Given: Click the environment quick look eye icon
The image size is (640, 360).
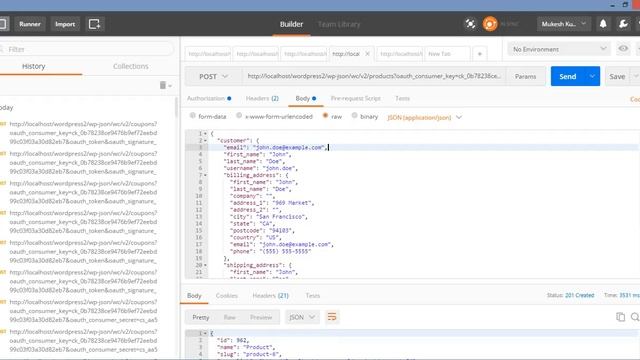Looking at the screenshot, I should click(x=623, y=49).
